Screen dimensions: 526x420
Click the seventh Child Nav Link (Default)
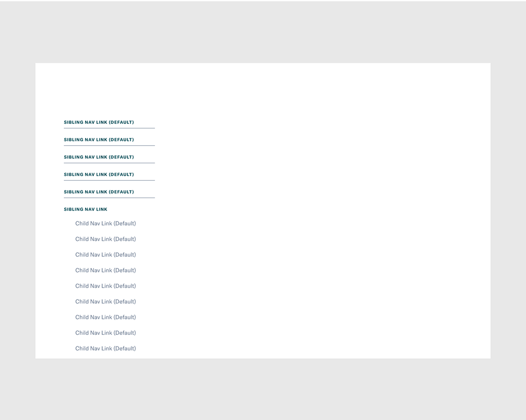coord(106,317)
